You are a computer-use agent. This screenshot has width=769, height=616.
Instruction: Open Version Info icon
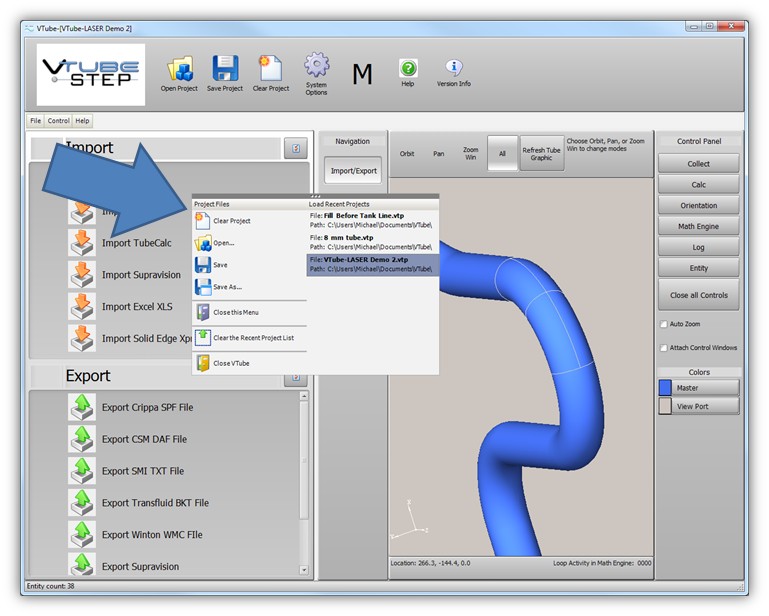[x=454, y=68]
